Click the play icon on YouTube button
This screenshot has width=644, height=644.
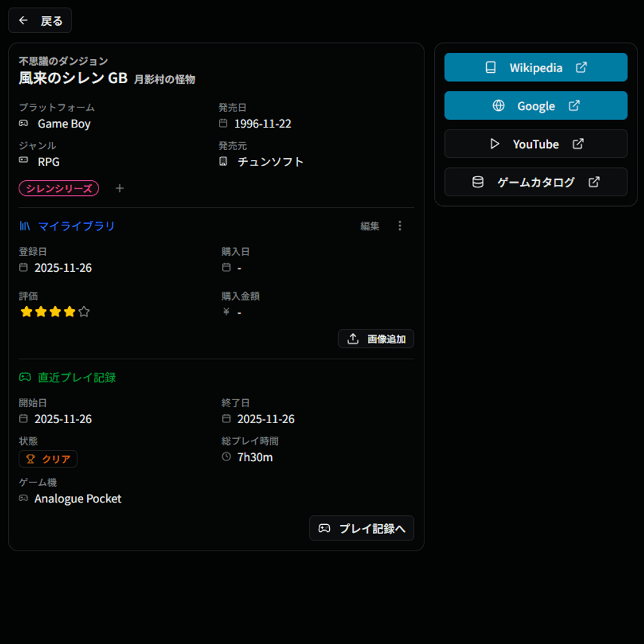(x=495, y=144)
